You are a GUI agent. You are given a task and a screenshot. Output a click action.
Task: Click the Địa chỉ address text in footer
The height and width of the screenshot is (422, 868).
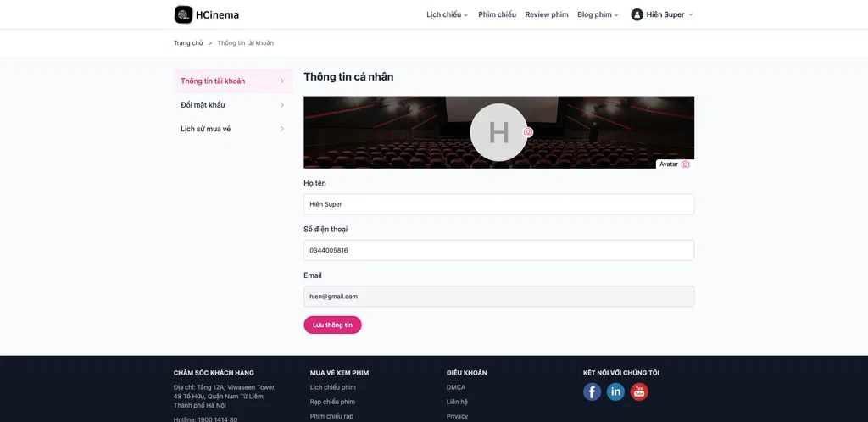click(x=225, y=396)
